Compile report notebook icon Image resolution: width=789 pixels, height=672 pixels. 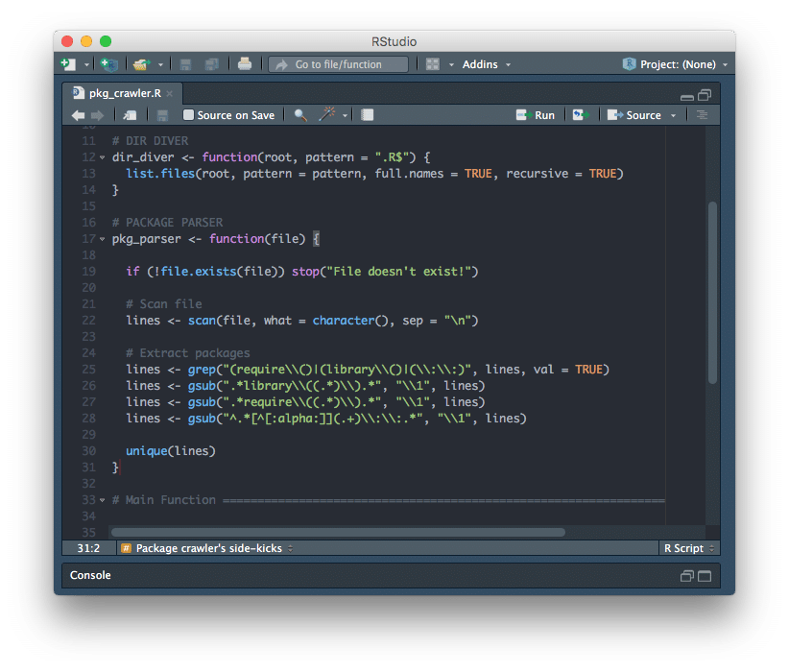368,115
